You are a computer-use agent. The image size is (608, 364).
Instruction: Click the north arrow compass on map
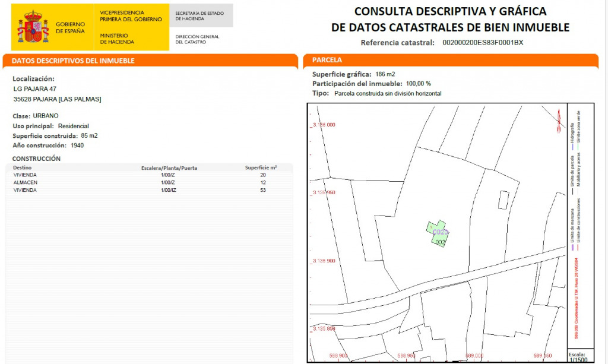559,121
